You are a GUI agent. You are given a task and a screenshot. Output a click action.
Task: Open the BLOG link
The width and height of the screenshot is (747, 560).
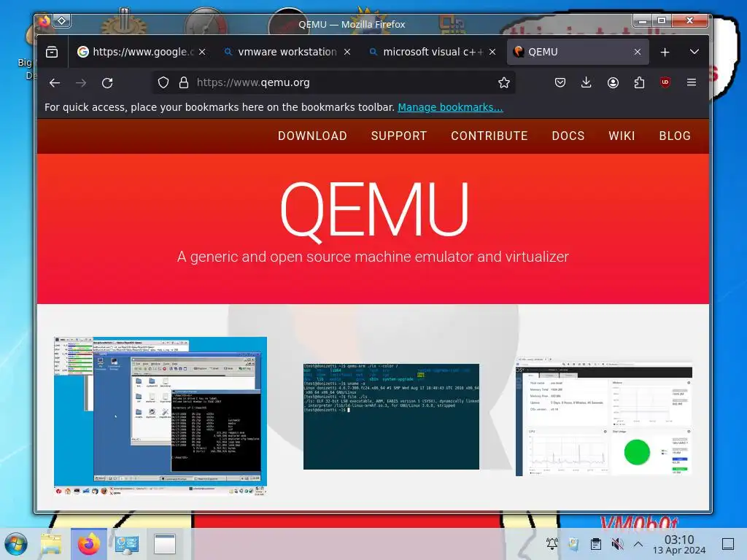pos(675,136)
